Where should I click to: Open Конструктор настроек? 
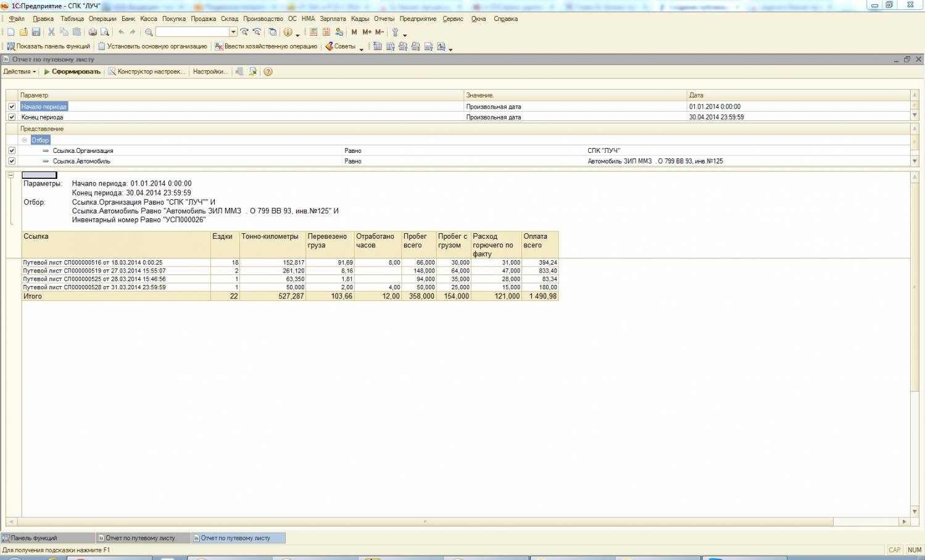pyautogui.click(x=147, y=72)
